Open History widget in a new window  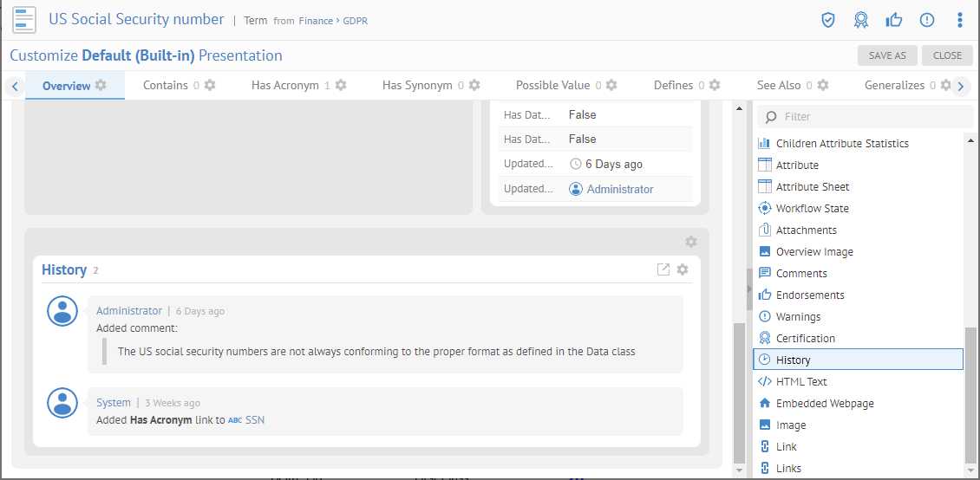[x=663, y=269]
